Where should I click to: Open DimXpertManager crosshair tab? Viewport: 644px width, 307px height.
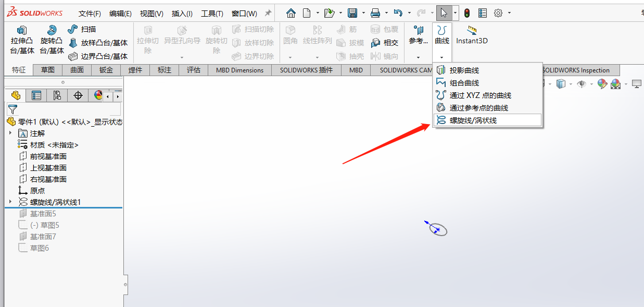tap(78, 95)
